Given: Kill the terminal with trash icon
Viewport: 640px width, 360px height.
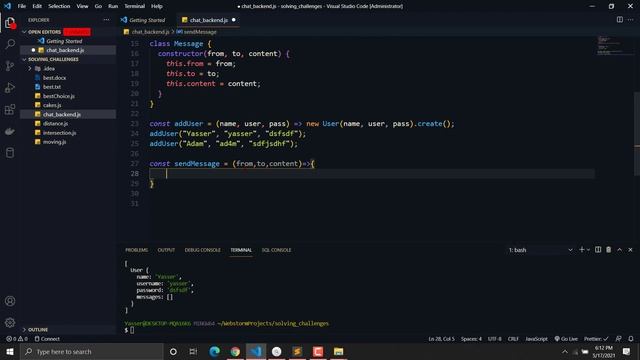Looking at the screenshot, I should coord(609,250).
